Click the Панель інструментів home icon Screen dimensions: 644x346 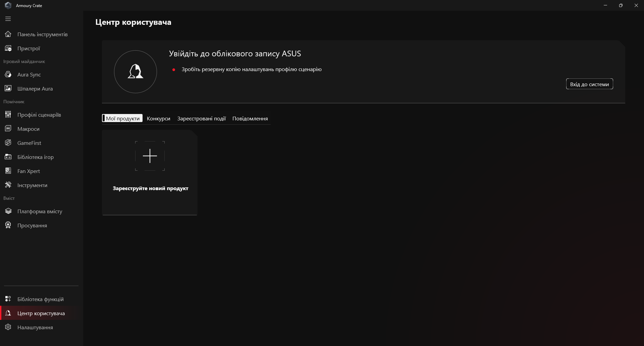[x=8, y=34]
